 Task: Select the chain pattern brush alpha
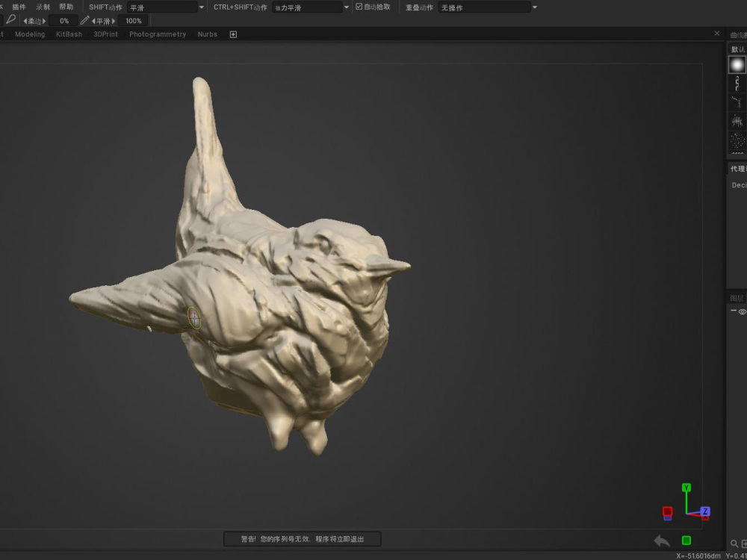[x=737, y=84]
